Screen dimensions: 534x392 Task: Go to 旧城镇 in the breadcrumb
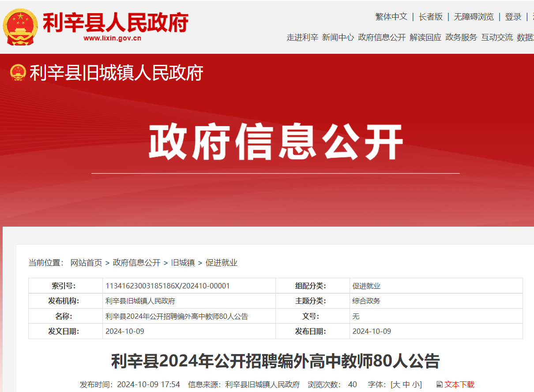tap(183, 263)
